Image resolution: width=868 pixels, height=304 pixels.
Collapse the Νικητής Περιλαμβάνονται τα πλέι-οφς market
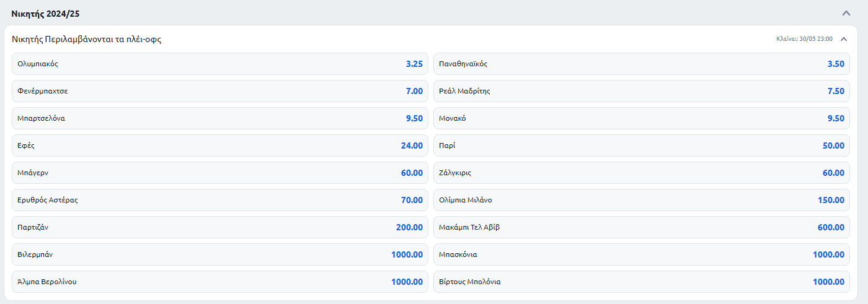point(843,39)
